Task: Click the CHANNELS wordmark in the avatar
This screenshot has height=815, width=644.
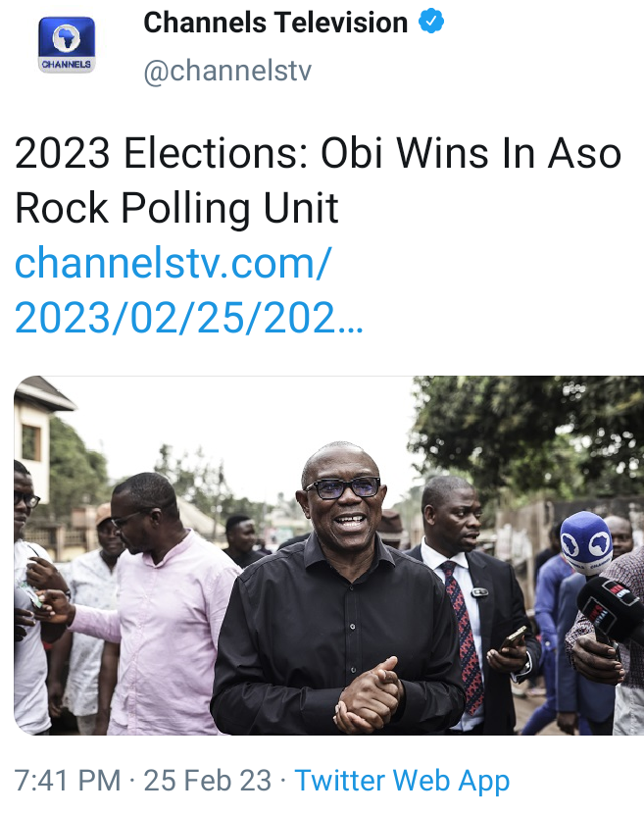Action: (x=67, y=65)
